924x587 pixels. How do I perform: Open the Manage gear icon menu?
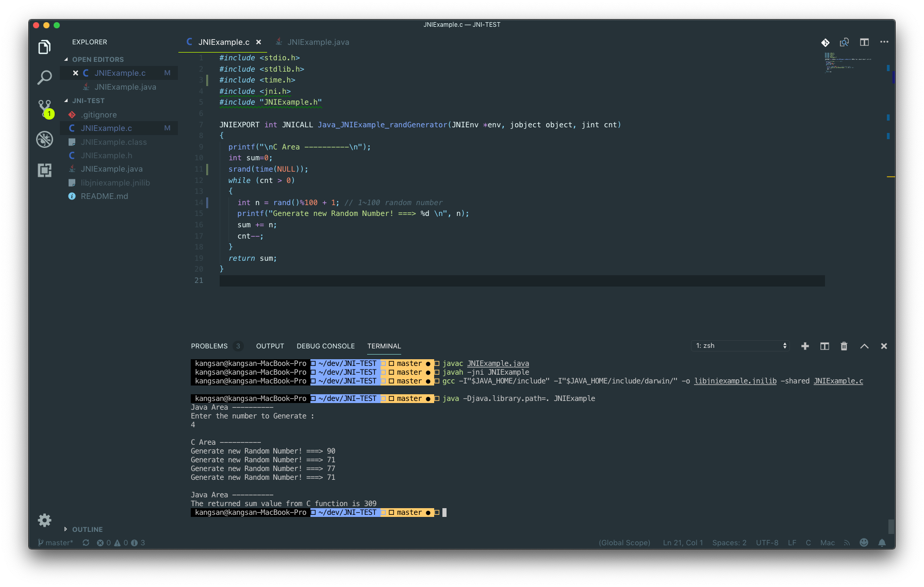(x=44, y=520)
